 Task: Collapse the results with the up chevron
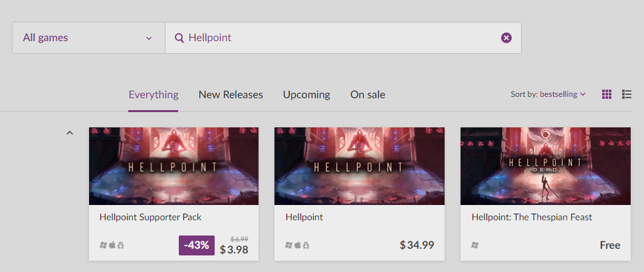click(x=69, y=133)
